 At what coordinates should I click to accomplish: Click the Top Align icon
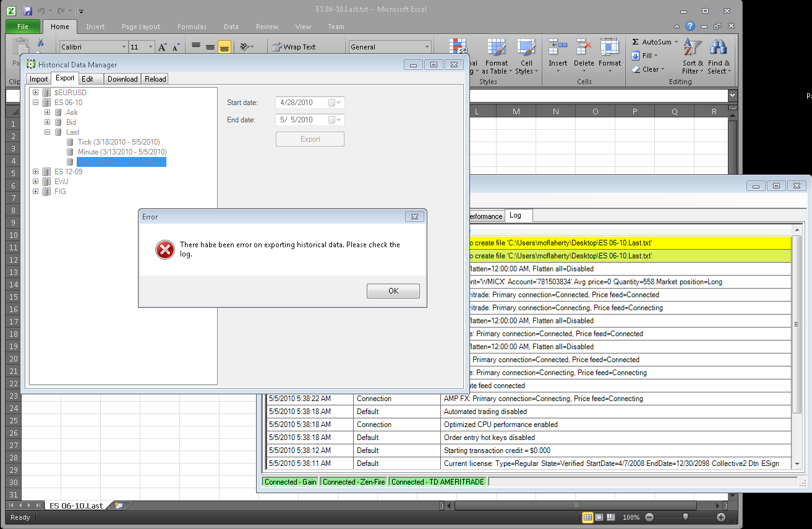pos(196,47)
